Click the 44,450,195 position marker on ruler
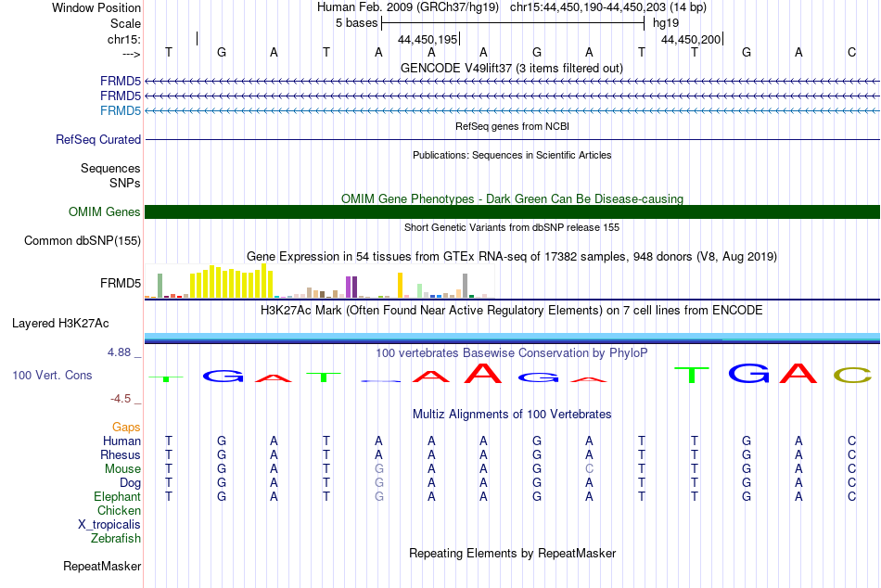This screenshot has width=881, height=588. (x=428, y=39)
